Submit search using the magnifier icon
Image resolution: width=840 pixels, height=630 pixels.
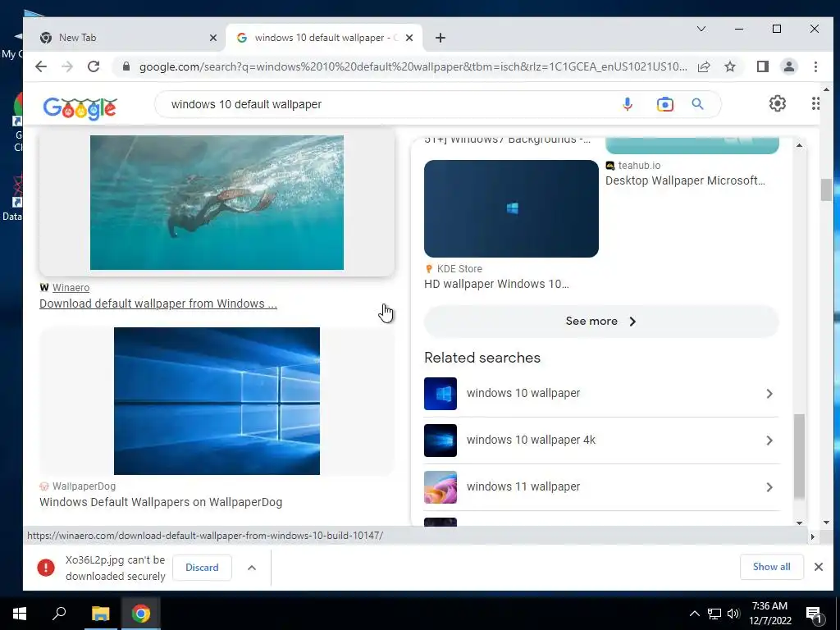coord(697,104)
